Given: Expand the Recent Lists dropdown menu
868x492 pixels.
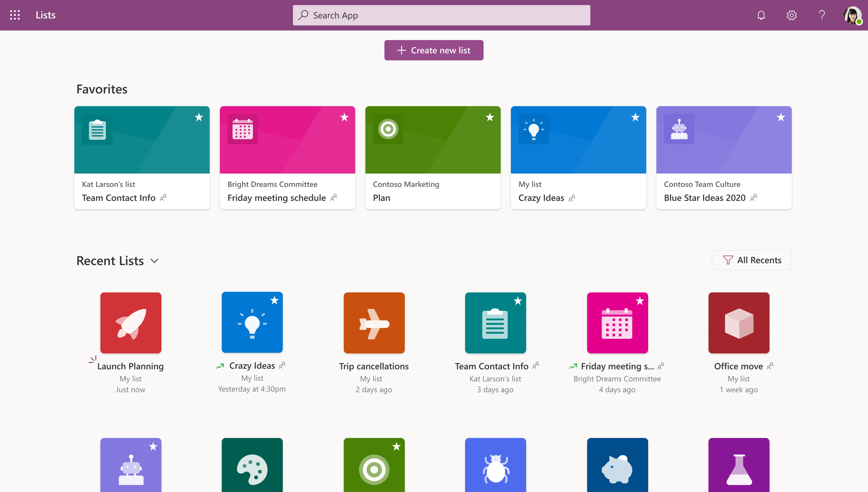Looking at the screenshot, I should point(154,260).
